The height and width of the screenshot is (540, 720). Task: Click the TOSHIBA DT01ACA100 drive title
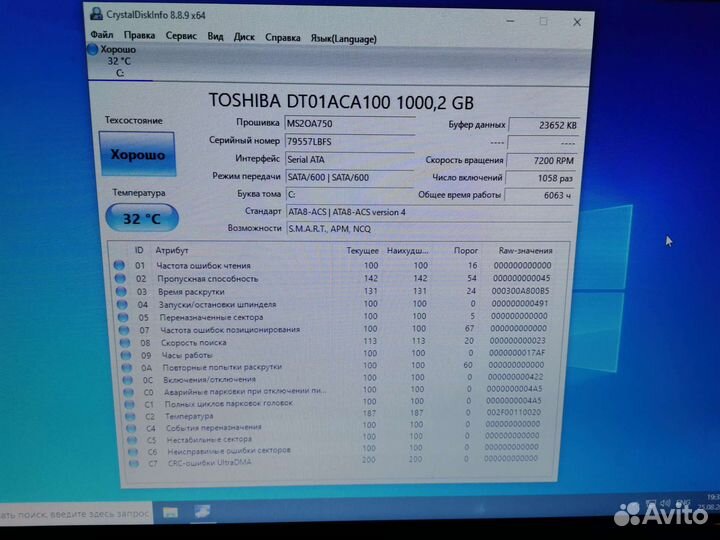(341, 101)
